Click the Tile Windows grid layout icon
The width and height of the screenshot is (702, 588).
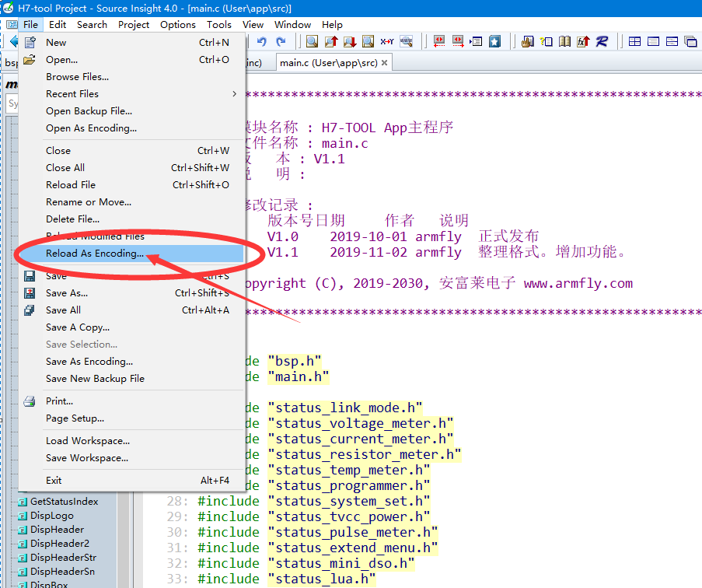(635, 42)
